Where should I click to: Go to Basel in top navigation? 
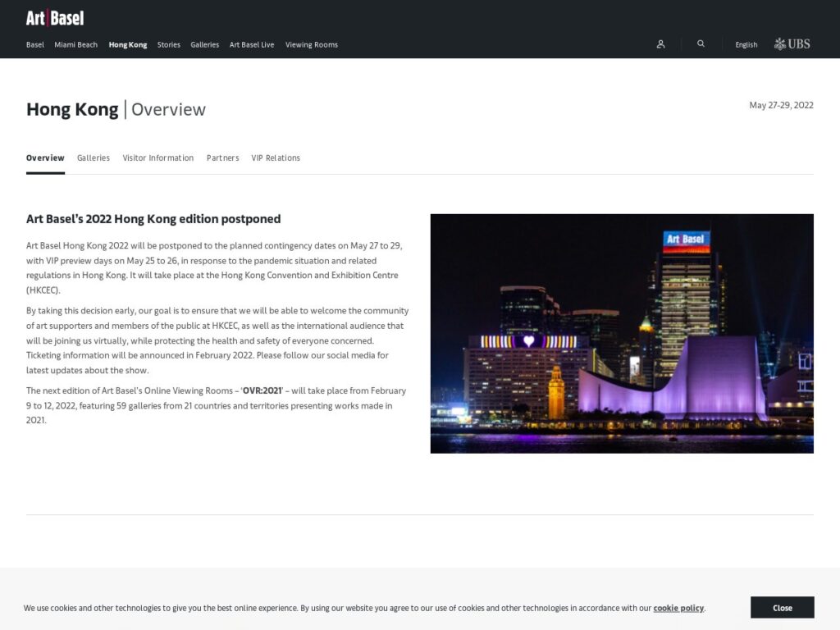click(34, 44)
